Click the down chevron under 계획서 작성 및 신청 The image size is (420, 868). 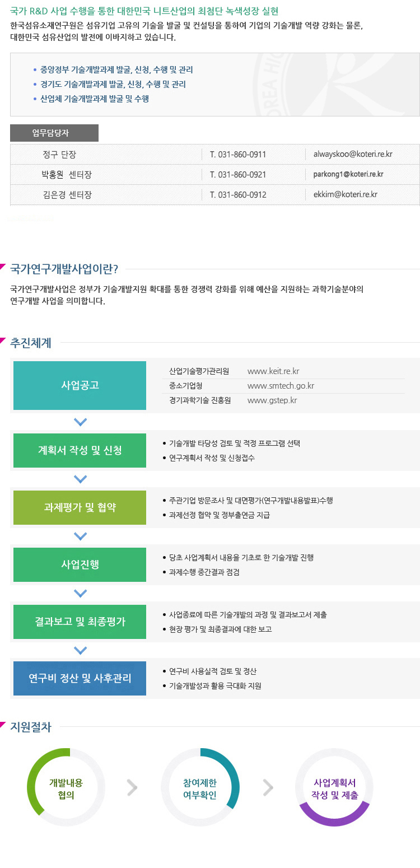pos(81,479)
